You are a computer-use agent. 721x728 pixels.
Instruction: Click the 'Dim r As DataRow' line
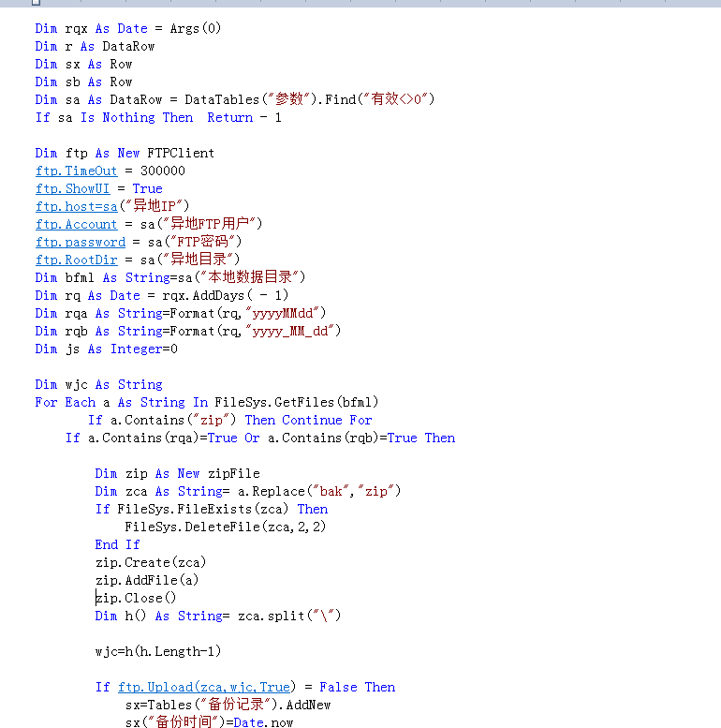click(96, 47)
